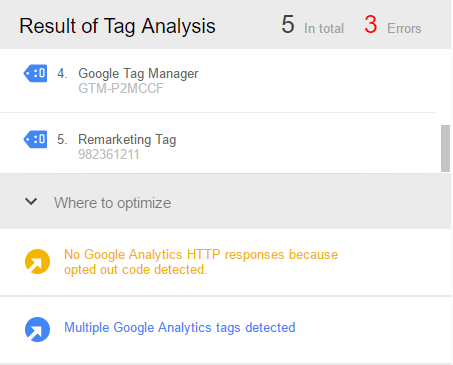The height and width of the screenshot is (365, 453).
Task: Click the In total label
Action: pyautogui.click(x=324, y=29)
